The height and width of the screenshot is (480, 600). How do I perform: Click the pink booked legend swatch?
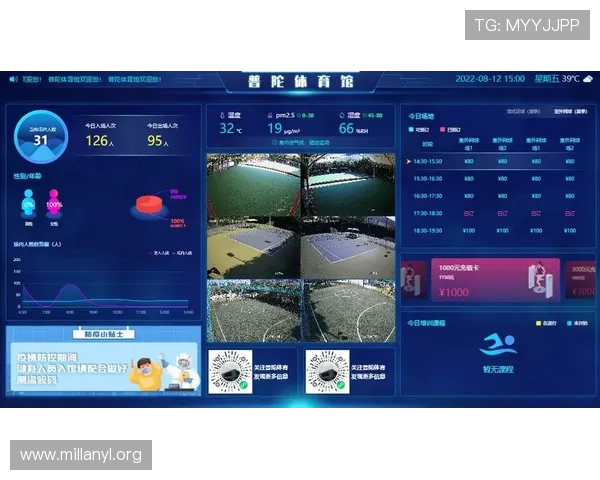(442, 129)
